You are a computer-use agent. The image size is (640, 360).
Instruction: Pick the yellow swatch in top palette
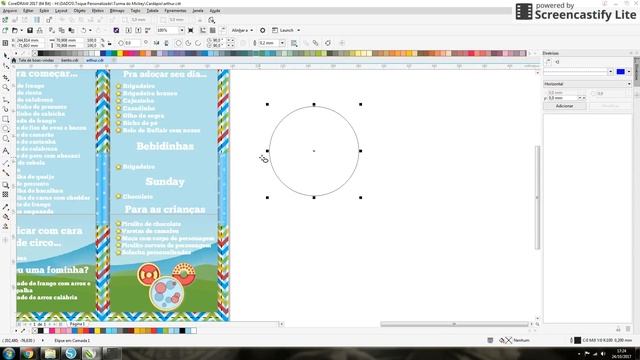point(120,53)
